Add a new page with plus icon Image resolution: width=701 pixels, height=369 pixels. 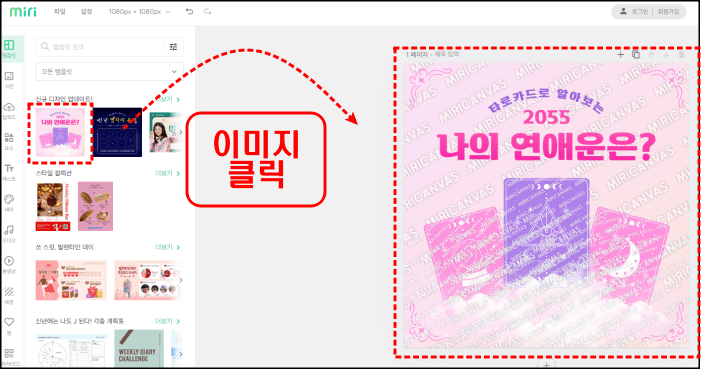620,55
